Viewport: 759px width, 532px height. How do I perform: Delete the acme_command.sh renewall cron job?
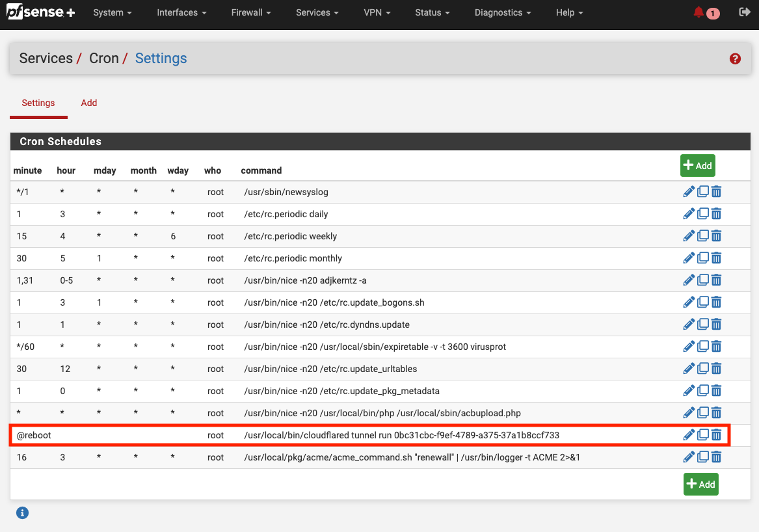716,457
